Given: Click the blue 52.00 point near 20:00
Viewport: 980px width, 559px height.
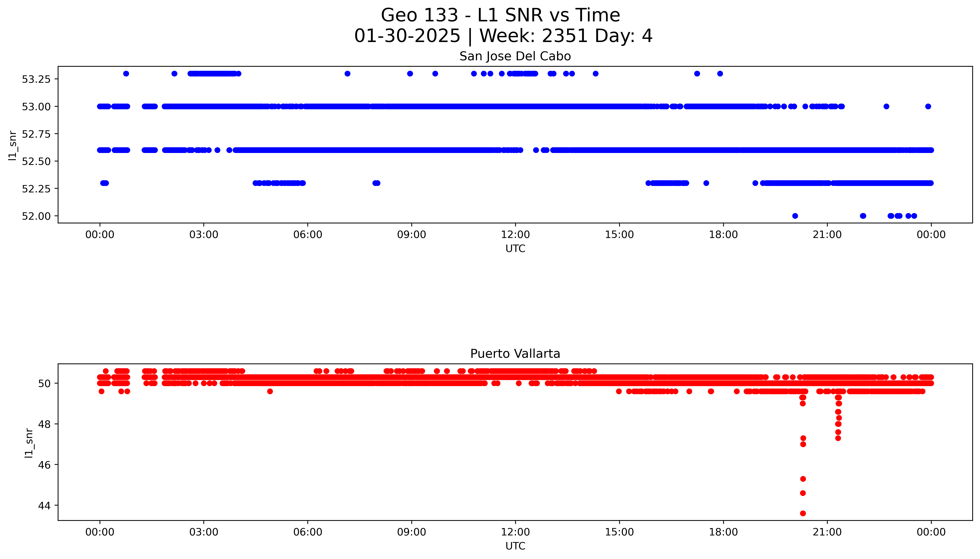Looking at the screenshot, I should click(x=795, y=216).
